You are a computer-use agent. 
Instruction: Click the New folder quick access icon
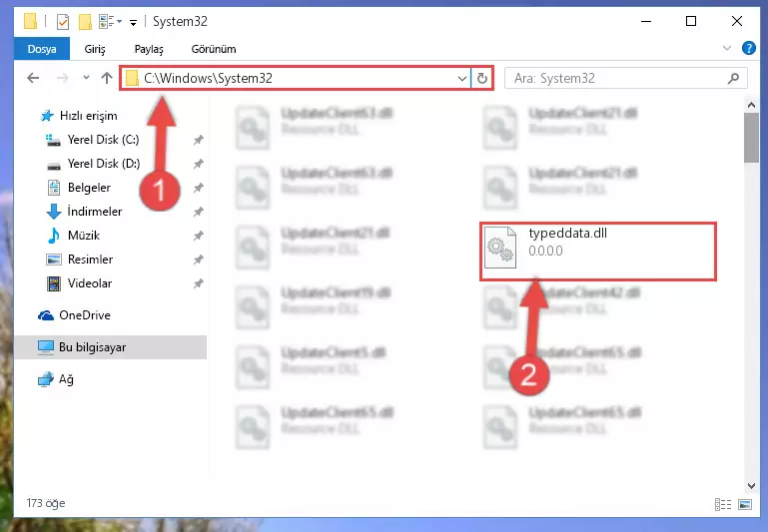pyautogui.click(x=85, y=22)
